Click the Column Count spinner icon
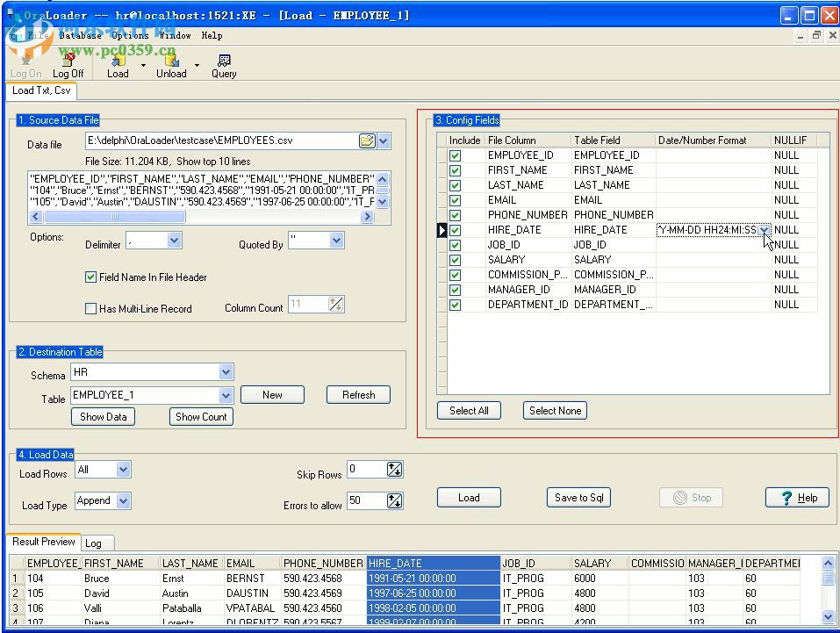 tap(336, 305)
